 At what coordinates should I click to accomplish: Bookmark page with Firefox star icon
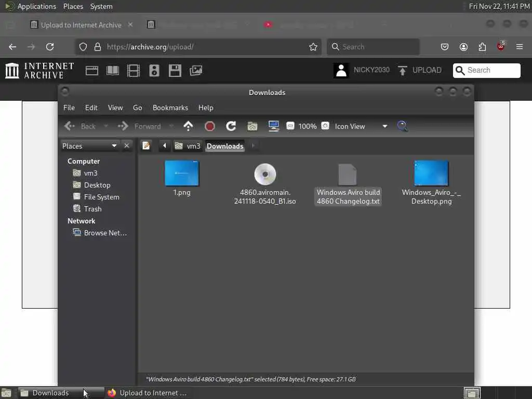click(313, 47)
